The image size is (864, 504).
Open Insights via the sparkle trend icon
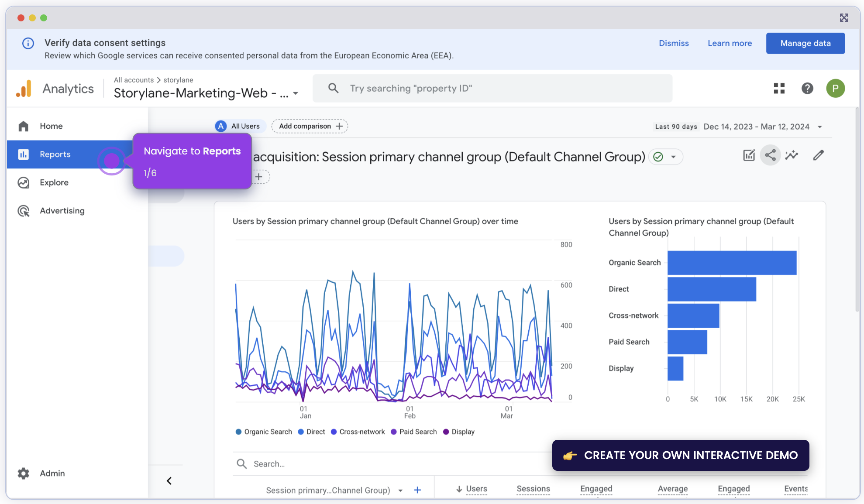click(792, 155)
